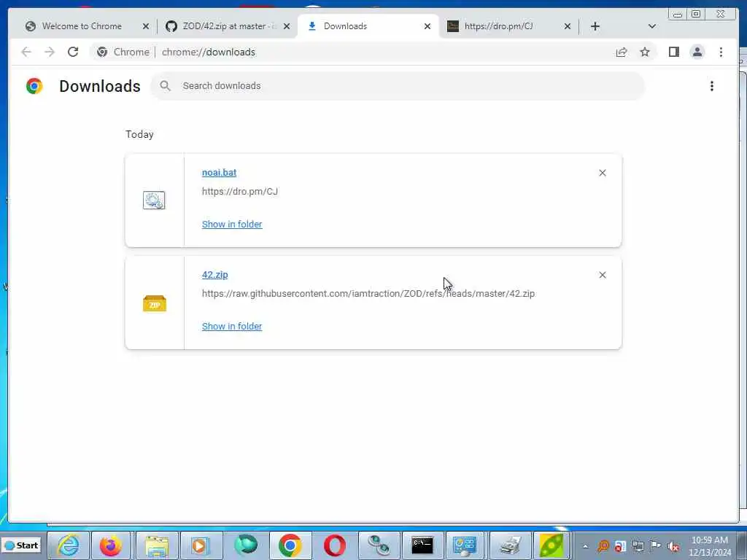Launch Internet Explorer from the taskbar

click(x=69, y=545)
